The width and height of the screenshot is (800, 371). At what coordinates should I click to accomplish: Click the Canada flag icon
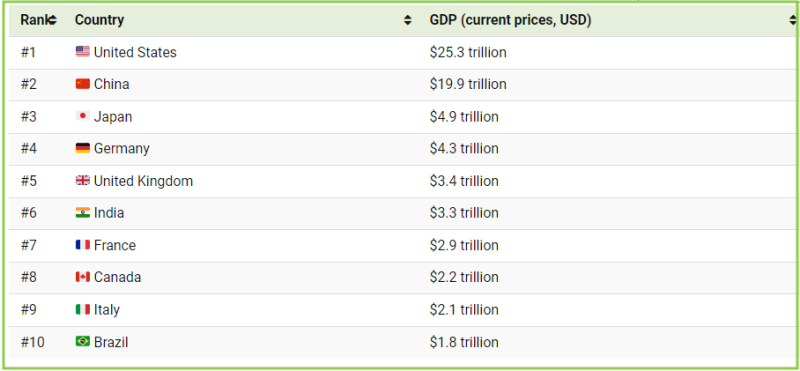[83, 277]
